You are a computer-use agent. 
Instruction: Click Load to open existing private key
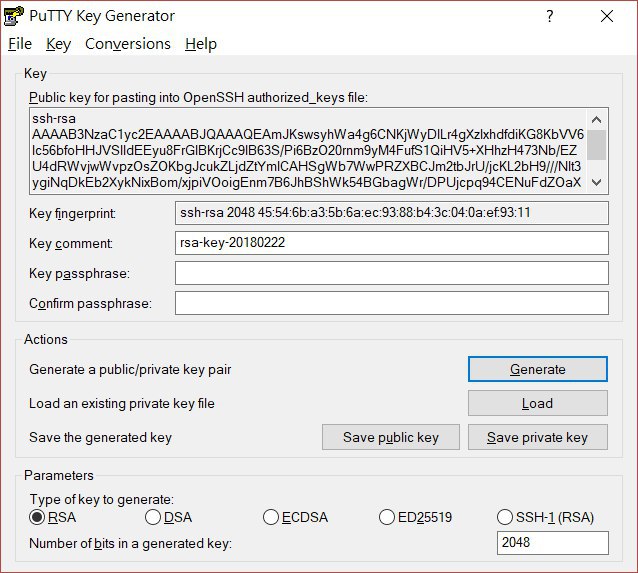537,403
